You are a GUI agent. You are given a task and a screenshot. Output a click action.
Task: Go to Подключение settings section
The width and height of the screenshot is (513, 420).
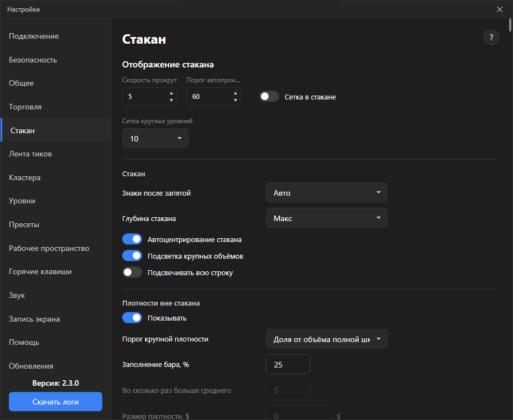point(56,36)
